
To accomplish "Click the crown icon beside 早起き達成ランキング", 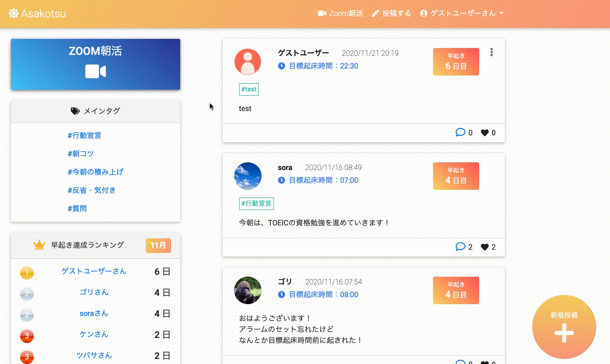I will pyautogui.click(x=39, y=245).
